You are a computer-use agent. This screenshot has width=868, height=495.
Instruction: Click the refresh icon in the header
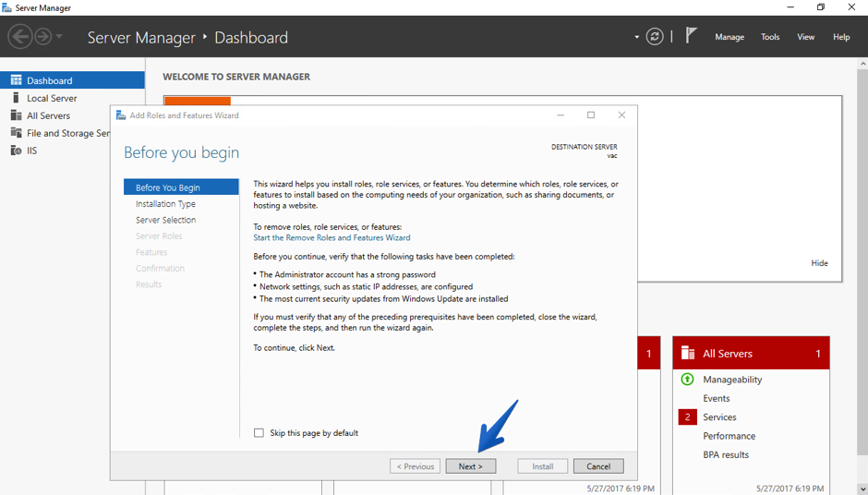pos(655,37)
